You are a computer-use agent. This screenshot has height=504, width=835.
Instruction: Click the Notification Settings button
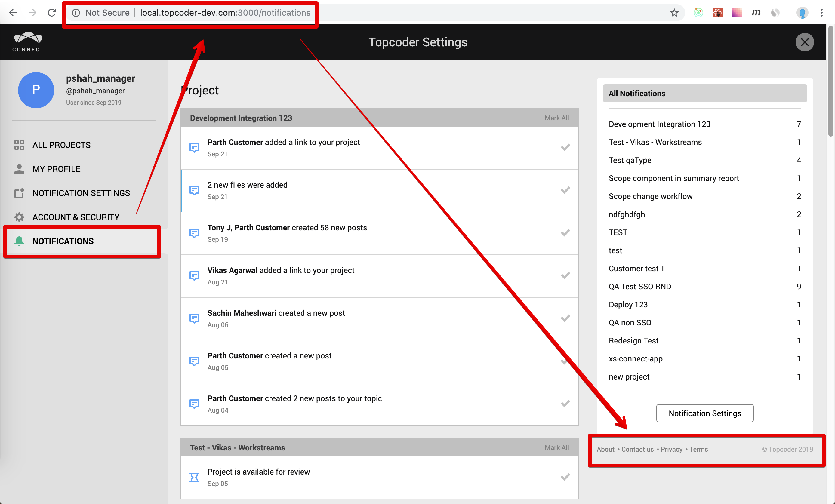704,413
